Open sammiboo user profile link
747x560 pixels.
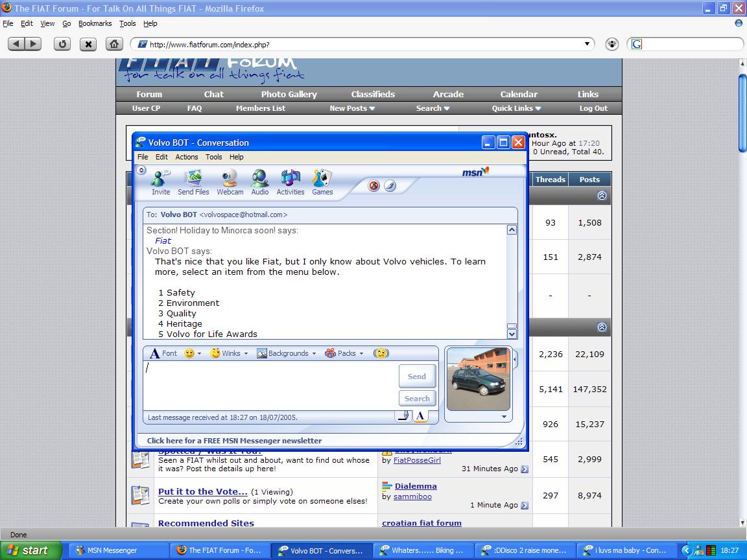(412, 496)
